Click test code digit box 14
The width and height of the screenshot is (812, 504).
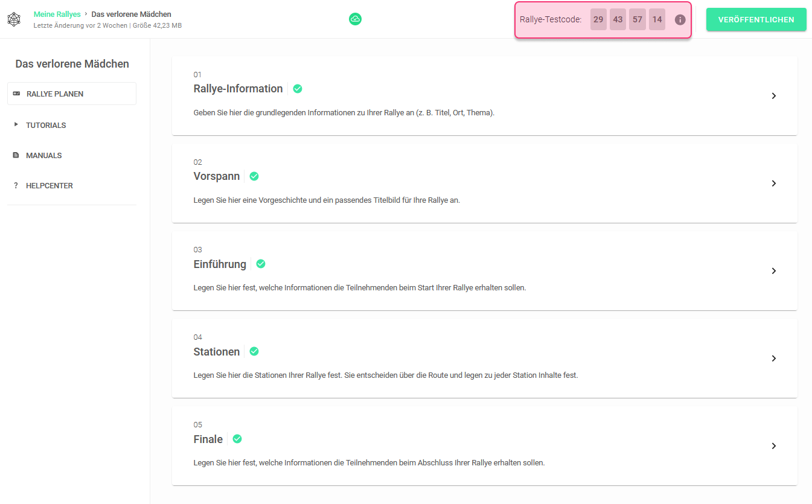(657, 19)
